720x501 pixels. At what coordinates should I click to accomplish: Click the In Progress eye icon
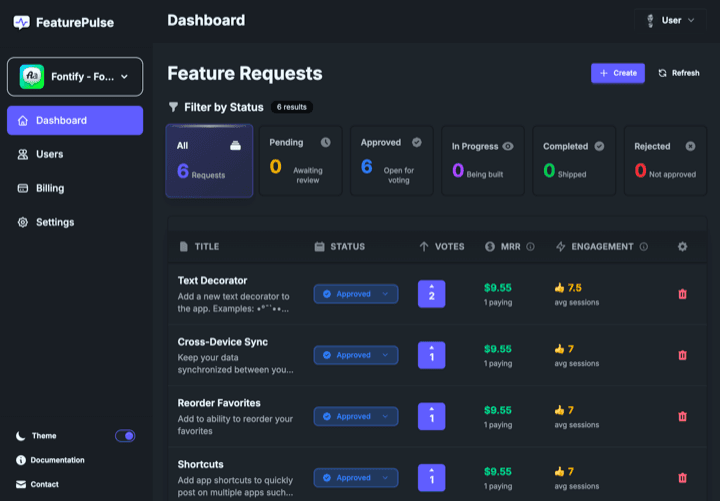click(x=508, y=146)
